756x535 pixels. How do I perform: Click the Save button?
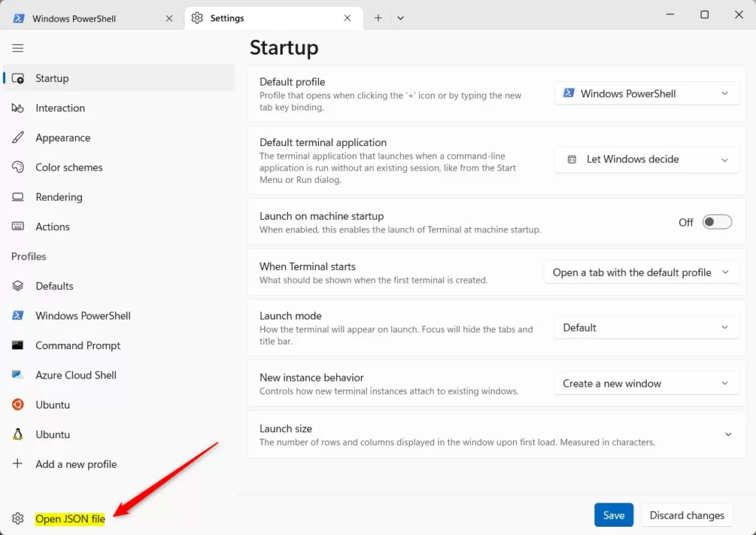click(x=614, y=515)
